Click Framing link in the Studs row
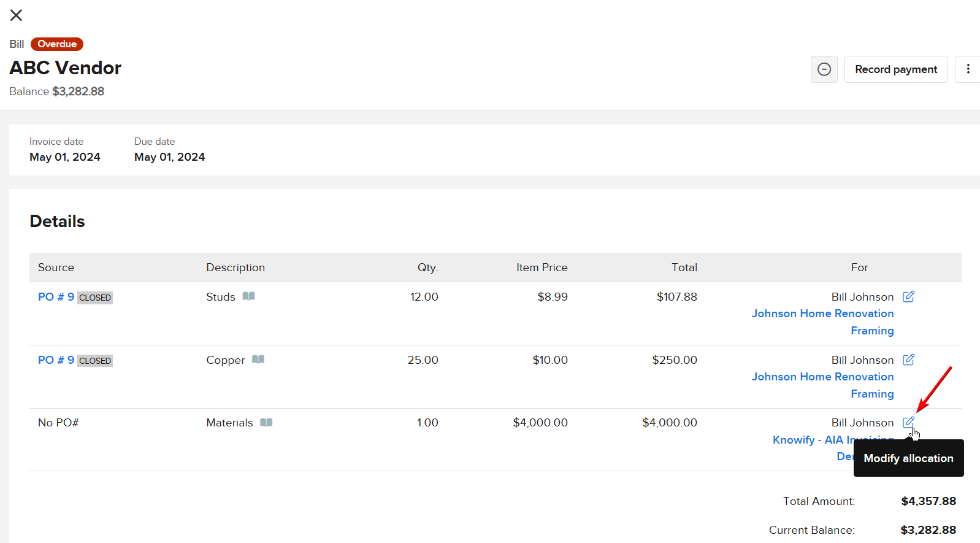 click(871, 331)
